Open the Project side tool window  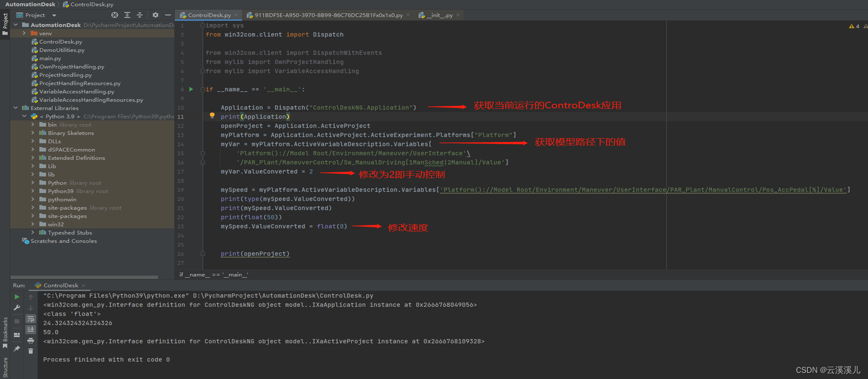[5, 24]
